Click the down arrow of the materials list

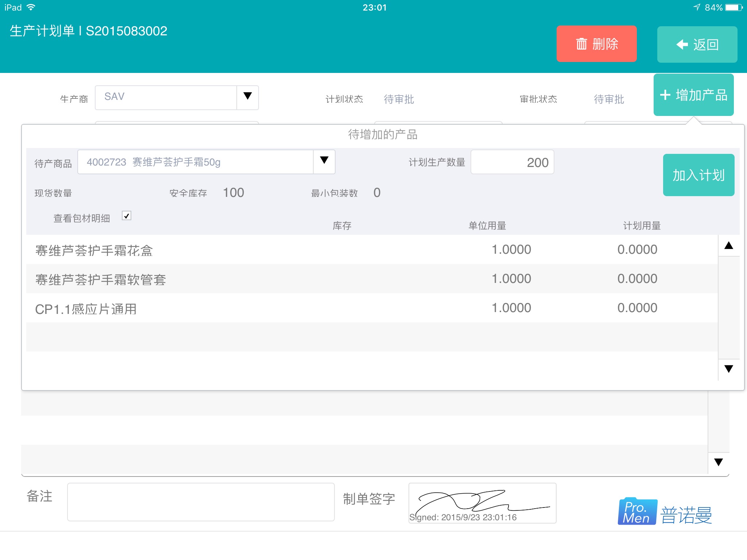[729, 369]
